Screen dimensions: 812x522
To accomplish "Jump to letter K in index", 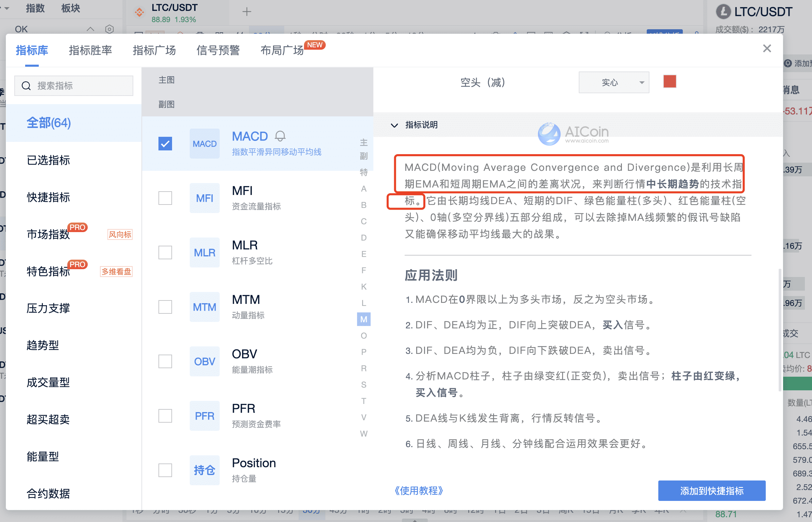I will 364,287.
